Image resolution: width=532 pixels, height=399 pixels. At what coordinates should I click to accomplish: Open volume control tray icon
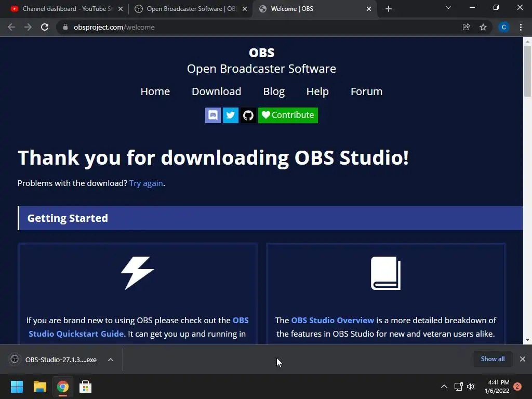pos(471,387)
